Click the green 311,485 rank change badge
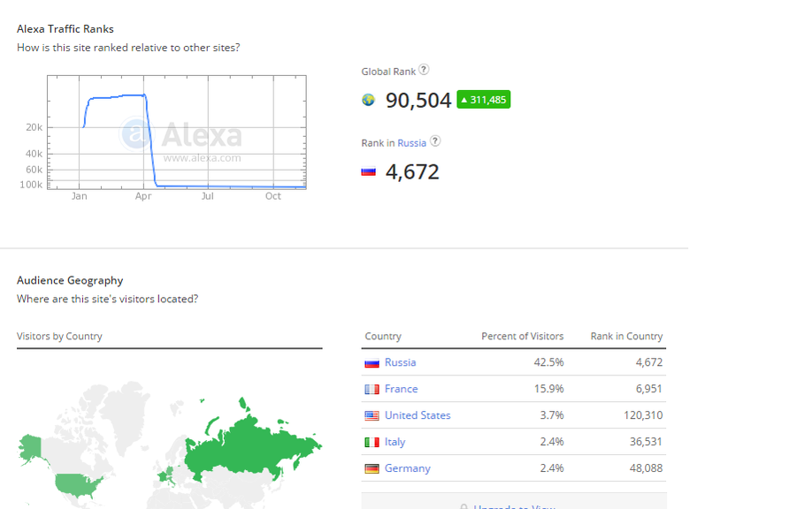The width and height of the screenshot is (812, 509). [484, 99]
